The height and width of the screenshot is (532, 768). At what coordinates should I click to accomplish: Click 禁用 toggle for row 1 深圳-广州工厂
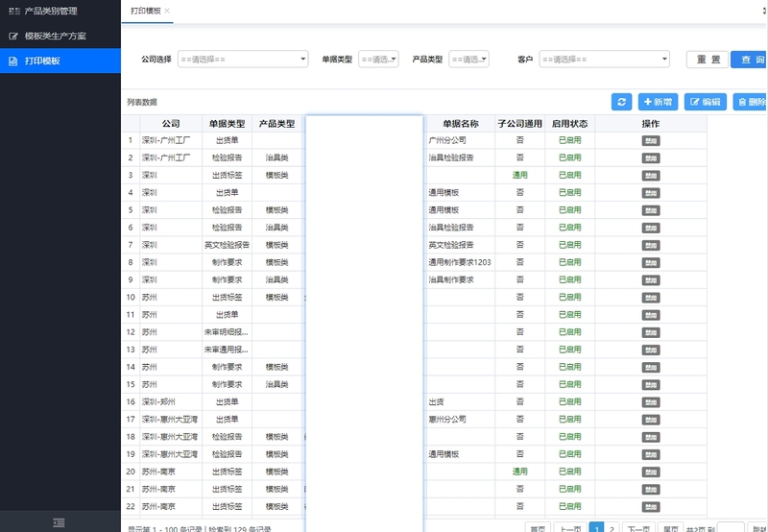coord(651,140)
